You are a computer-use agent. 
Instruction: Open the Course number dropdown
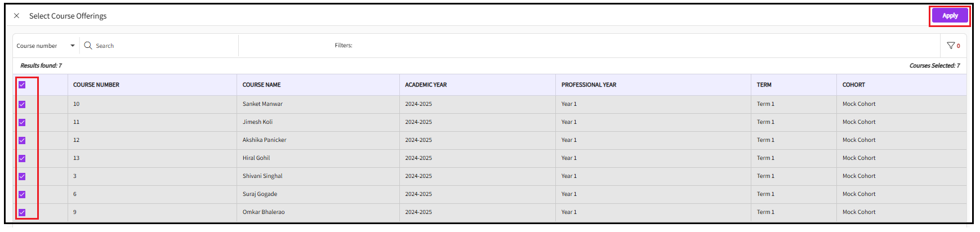pyautogui.click(x=46, y=46)
